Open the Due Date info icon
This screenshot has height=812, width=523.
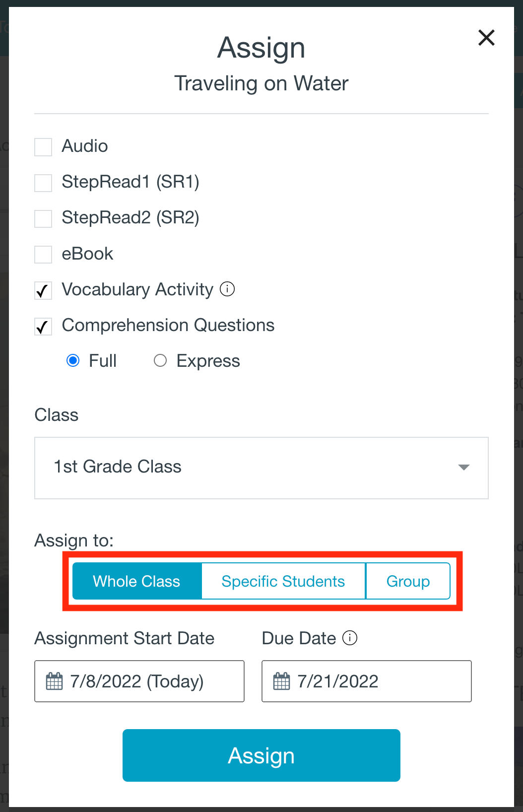pos(350,638)
